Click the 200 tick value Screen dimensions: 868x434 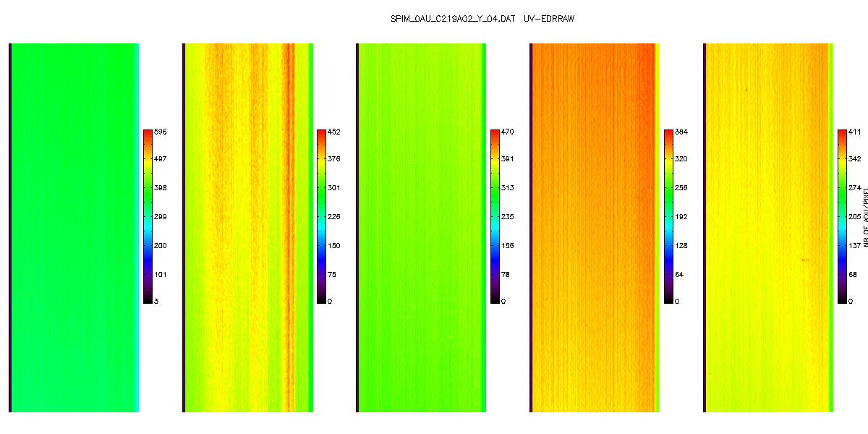(x=160, y=245)
